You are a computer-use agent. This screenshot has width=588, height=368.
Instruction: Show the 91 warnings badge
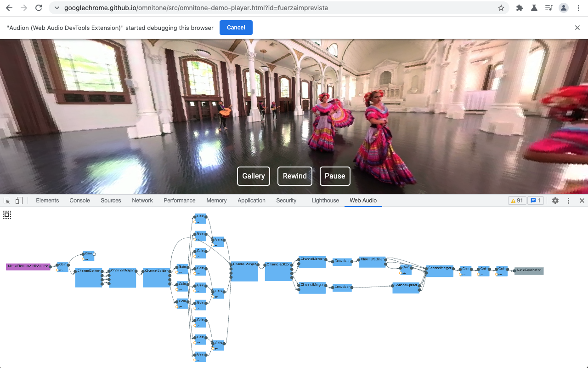click(x=517, y=201)
